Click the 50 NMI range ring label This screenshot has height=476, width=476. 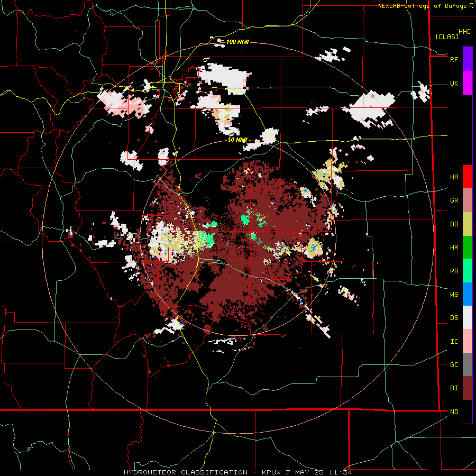point(237,140)
